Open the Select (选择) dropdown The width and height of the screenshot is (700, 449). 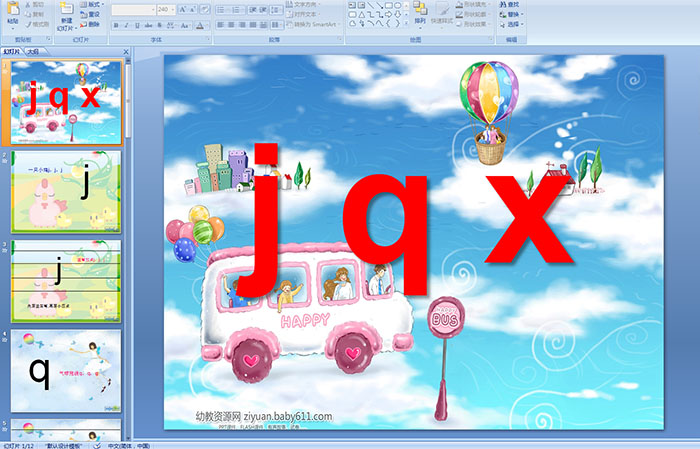[512, 24]
